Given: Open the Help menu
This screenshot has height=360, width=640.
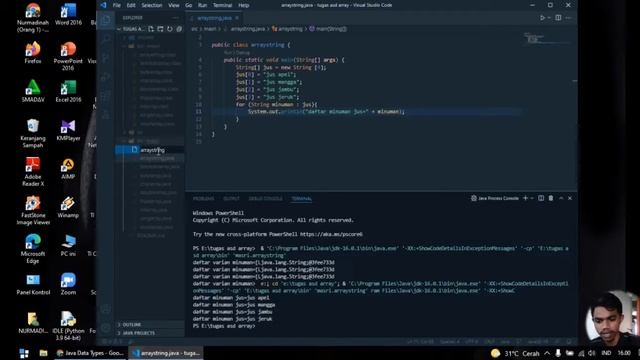Looking at the screenshot, I should click(244, 5).
